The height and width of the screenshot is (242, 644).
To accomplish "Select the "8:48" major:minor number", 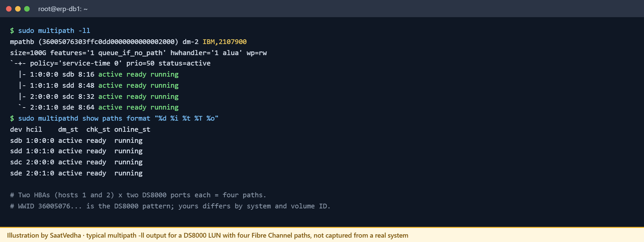I will 86,86.
